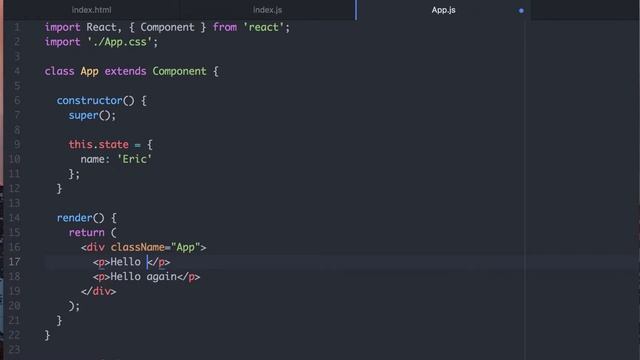640x360 pixels.
Task: Click line number 1 in the gutter
Action: click(17, 27)
